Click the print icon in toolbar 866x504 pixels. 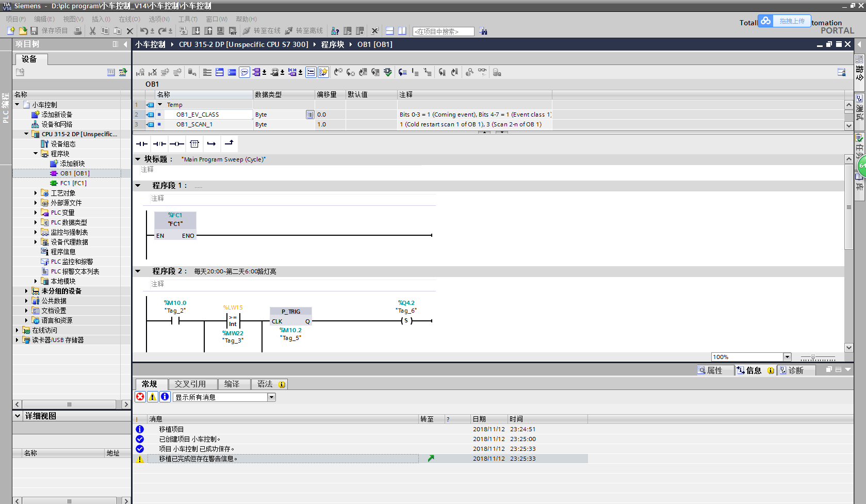tap(78, 31)
